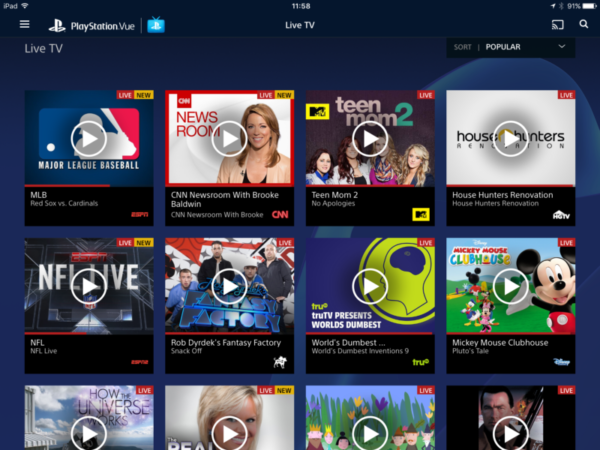Click the MTV badge on Teen Mom thumbnail

[x=318, y=111]
